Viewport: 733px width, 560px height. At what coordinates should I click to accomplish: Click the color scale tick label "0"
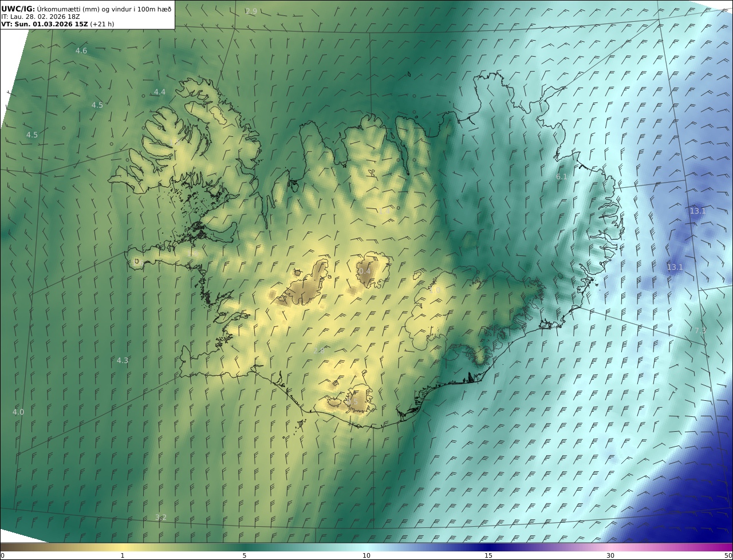click(x=3, y=555)
